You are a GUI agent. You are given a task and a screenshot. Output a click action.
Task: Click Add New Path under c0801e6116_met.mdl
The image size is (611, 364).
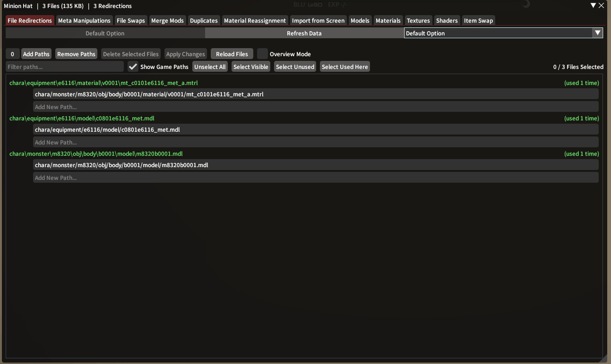pyautogui.click(x=316, y=142)
